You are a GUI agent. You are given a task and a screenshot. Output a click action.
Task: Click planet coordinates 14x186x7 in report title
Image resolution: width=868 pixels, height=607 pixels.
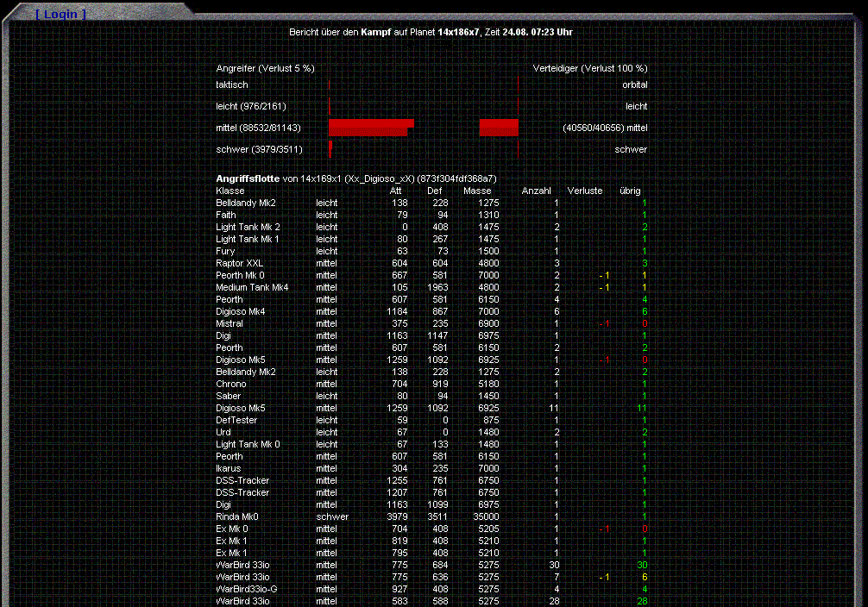coord(458,32)
